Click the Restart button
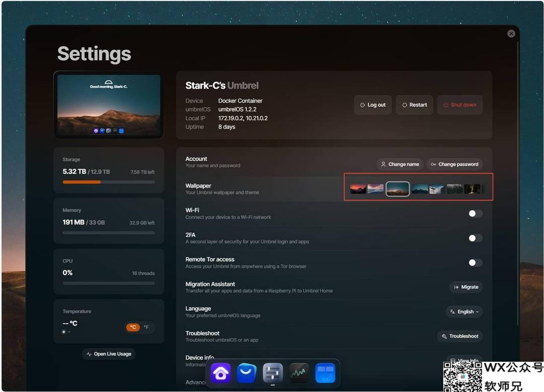The image size is (544, 392). pos(415,105)
